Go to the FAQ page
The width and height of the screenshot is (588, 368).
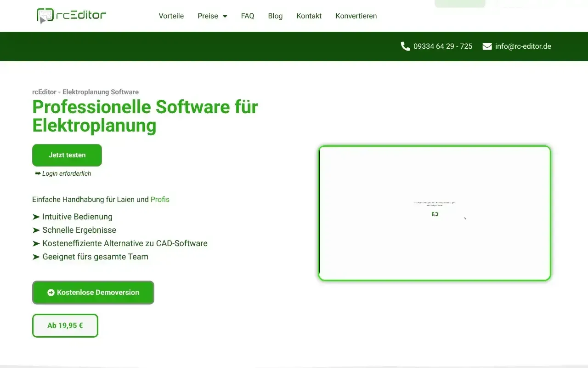(x=247, y=16)
